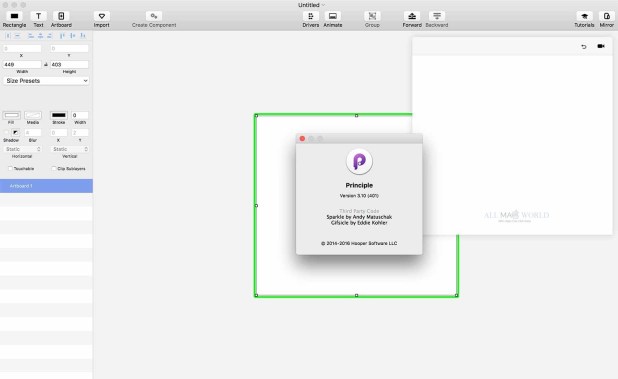Add a new Artboard from toolbar

click(x=61, y=16)
